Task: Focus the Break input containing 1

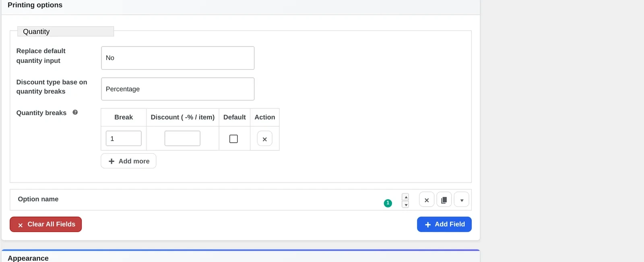Action: tap(124, 138)
